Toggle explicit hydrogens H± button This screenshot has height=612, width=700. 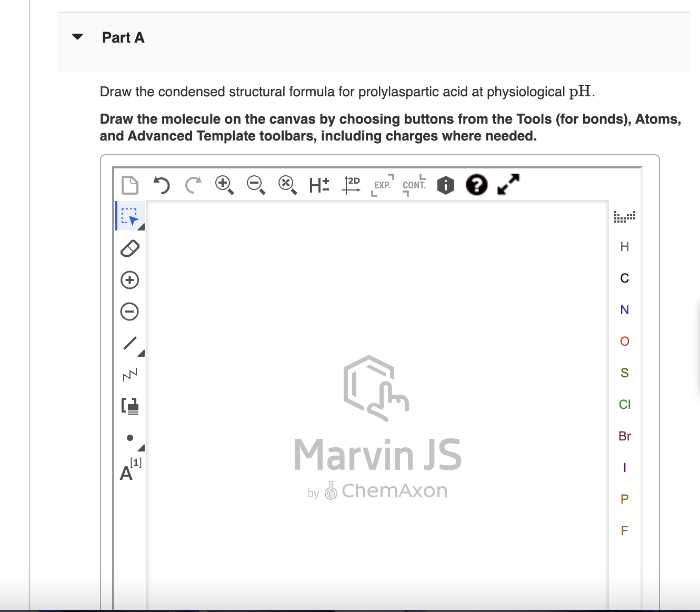[319, 185]
